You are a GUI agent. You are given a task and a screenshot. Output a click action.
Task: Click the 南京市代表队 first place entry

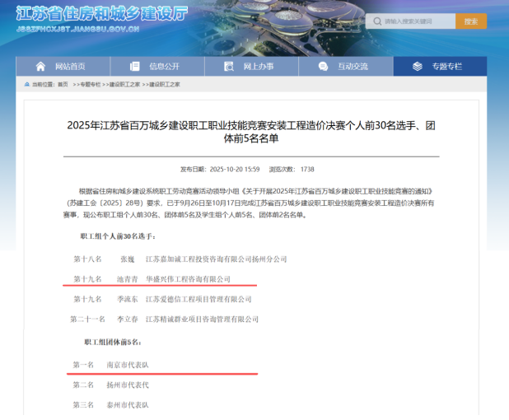[x=122, y=364]
